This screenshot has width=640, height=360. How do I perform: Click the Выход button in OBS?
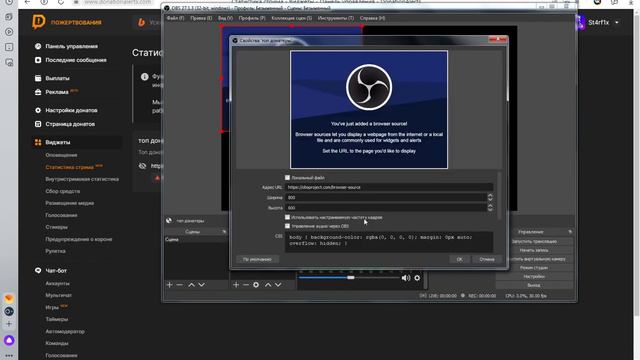click(x=534, y=285)
